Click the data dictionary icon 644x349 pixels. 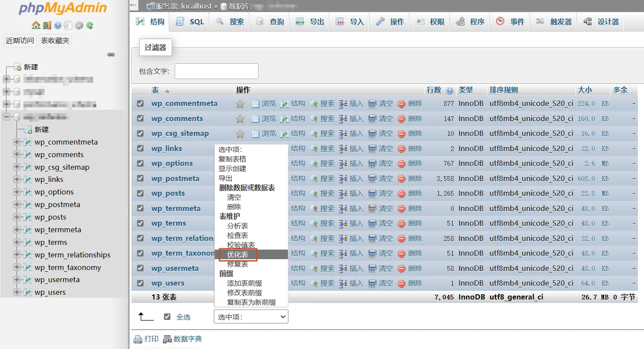167,339
